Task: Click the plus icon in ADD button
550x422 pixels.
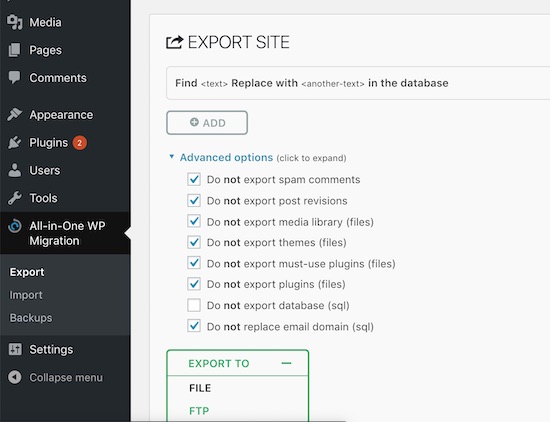Action: click(x=194, y=122)
